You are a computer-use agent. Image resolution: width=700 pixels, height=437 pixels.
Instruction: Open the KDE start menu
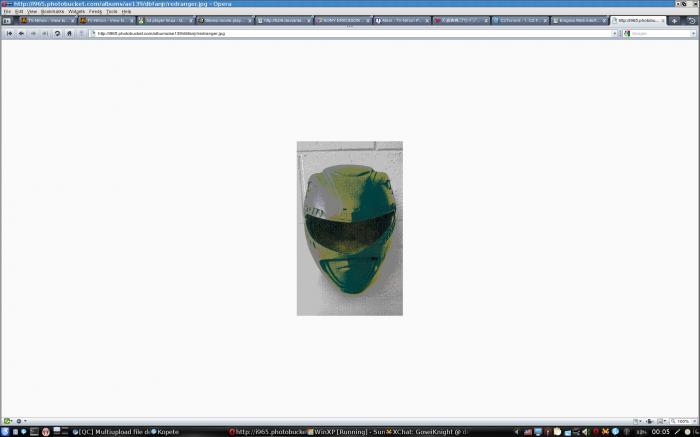5,432
